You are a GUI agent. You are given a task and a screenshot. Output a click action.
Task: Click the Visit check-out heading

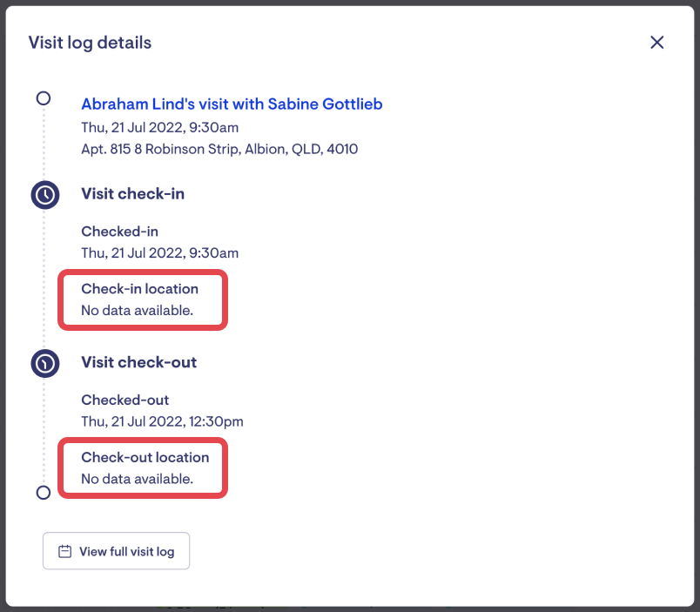coord(138,362)
